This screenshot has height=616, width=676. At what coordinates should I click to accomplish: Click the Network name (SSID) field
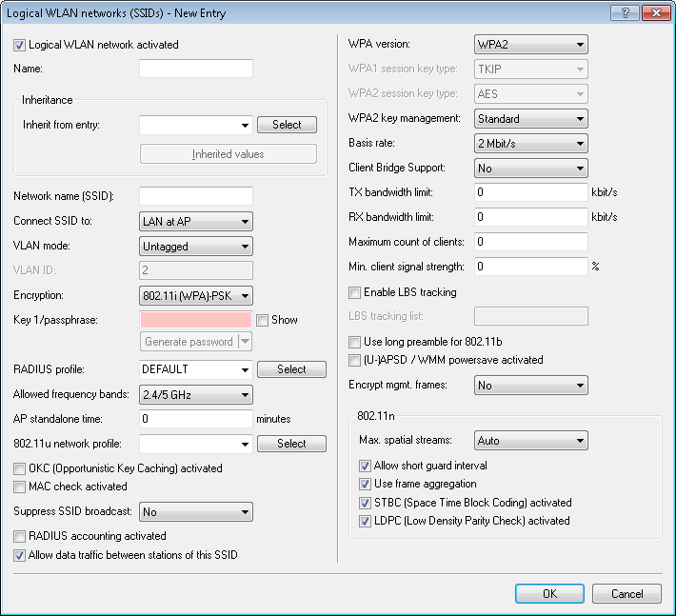pyautogui.click(x=195, y=196)
